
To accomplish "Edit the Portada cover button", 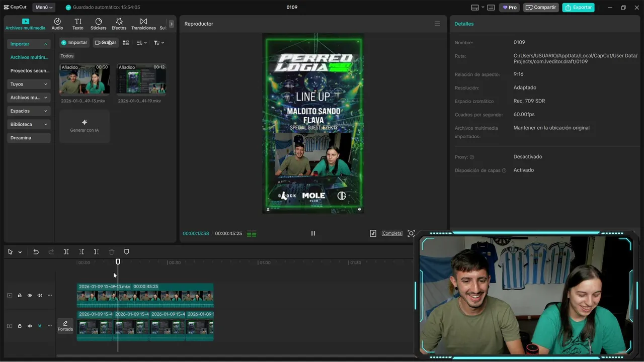I will pyautogui.click(x=65, y=326).
